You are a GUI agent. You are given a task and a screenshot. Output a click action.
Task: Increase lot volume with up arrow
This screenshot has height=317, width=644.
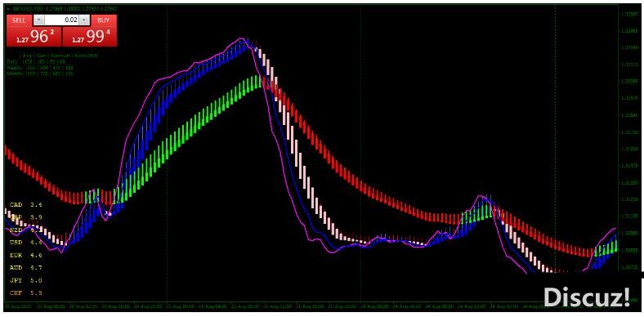[x=84, y=20]
